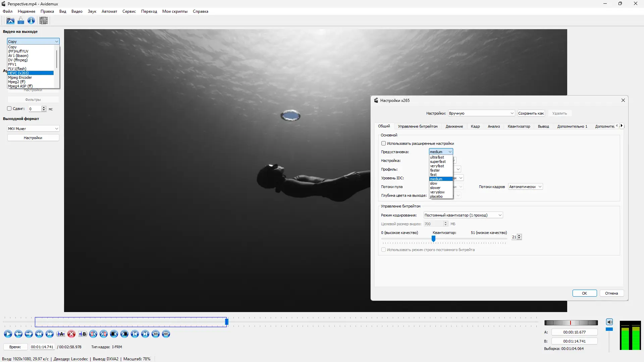Click the save video toolbar icon
Viewport: 644px width, 362px height.
21,21
